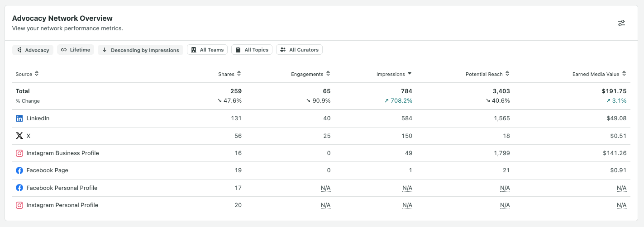Toggle Impressions column sort direction arrow
Screen dimensions: 644x227
410,74
